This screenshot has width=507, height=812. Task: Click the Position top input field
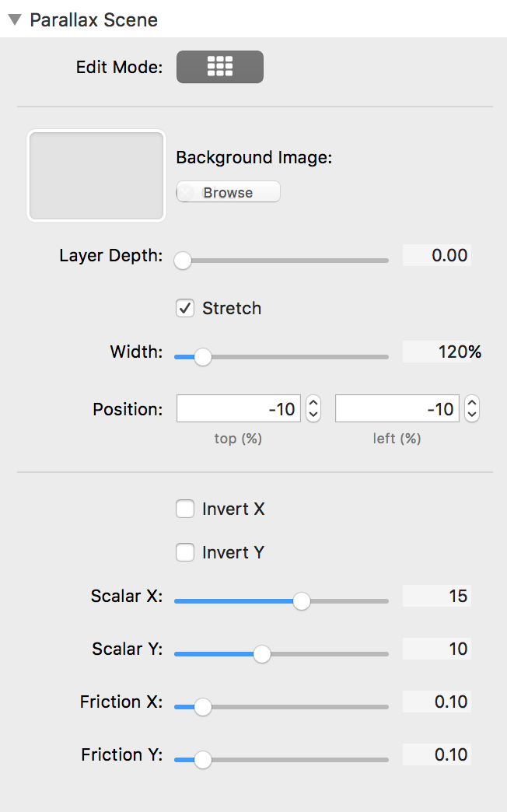[238, 408]
